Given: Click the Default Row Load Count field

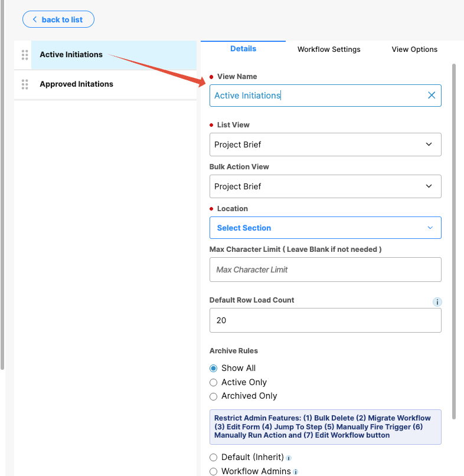Looking at the screenshot, I should (x=325, y=320).
